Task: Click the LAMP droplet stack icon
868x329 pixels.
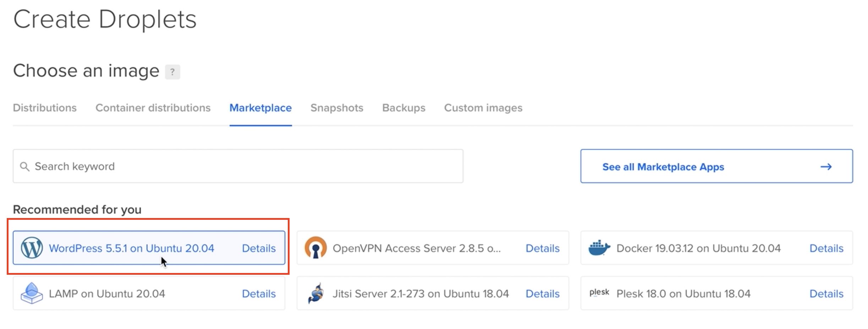Action: 32,293
